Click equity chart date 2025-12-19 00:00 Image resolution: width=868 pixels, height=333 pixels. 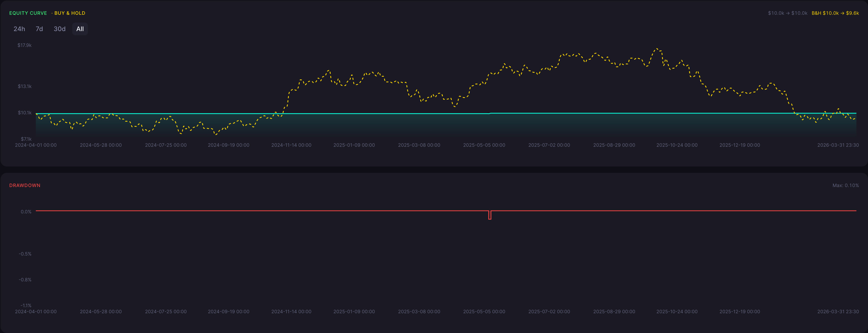(740, 145)
